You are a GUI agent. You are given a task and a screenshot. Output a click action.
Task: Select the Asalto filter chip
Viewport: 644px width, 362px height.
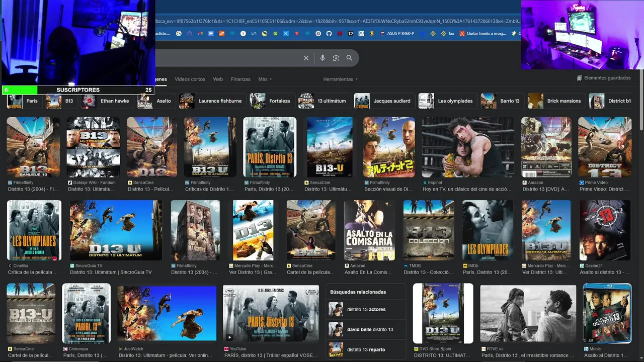click(x=156, y=101)
